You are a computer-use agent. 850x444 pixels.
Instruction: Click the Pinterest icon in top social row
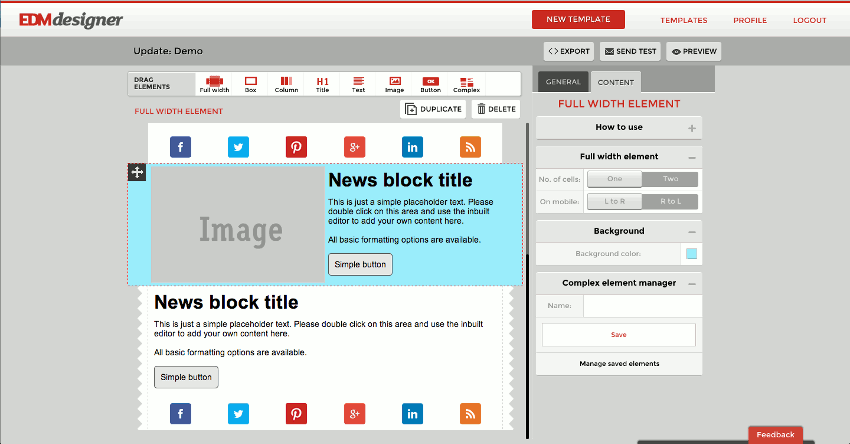pos(296,147)
